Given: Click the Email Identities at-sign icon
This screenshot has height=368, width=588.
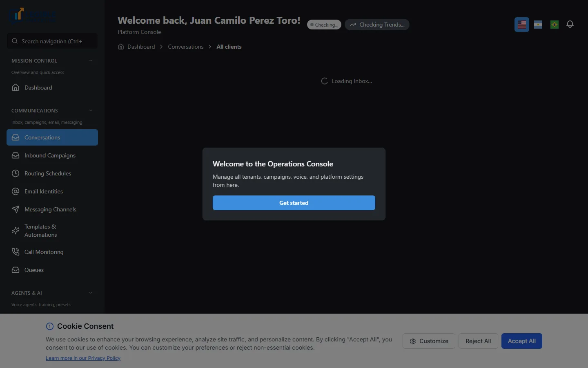Looking at the screenshot, I should [x=16, y=191].
